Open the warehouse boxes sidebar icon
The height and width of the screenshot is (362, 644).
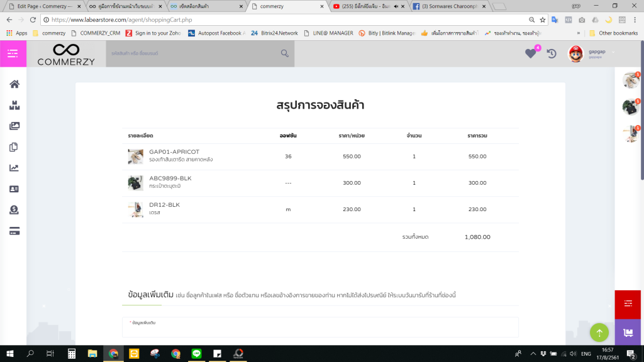click(x=14, y=105)
